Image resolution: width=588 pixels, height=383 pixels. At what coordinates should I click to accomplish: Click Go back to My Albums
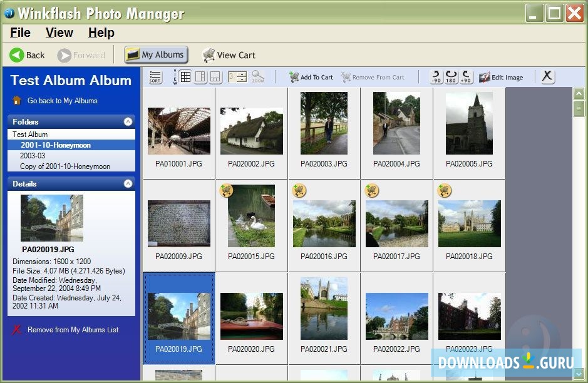[63, 99]
